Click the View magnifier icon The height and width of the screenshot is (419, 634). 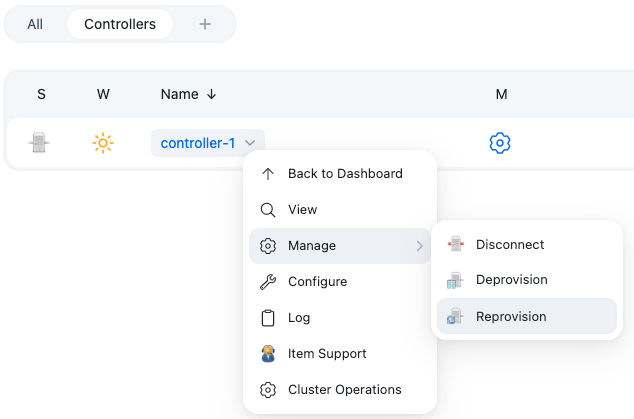click(267, 210)
